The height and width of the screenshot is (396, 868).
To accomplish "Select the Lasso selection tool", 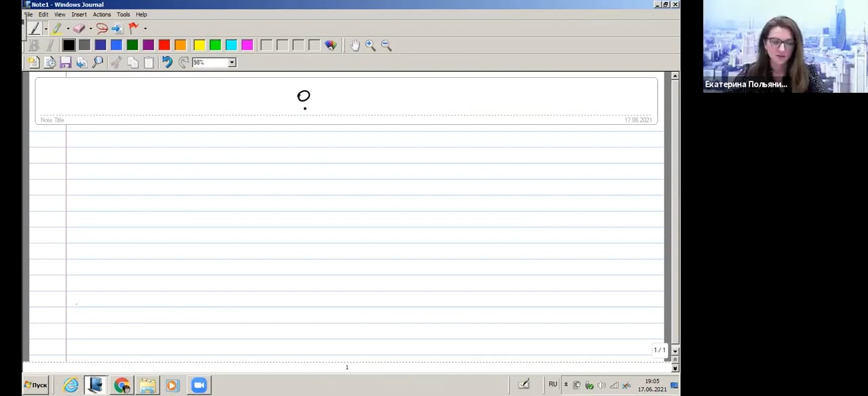I will pyautogui.click(x=102, y=28).
